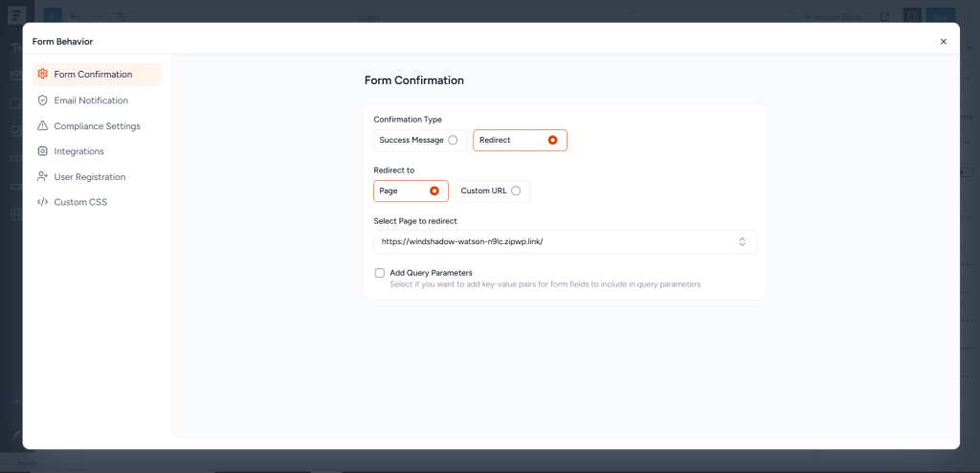
Task: Pick the Page redirect radio option
Action: pos(434,191)
